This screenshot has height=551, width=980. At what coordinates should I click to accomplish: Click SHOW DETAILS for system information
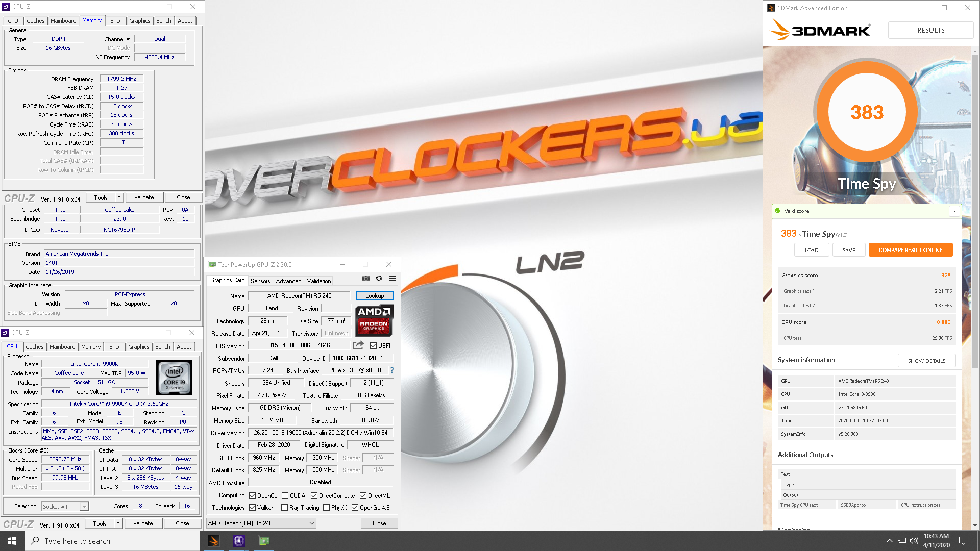coord(926,361)
